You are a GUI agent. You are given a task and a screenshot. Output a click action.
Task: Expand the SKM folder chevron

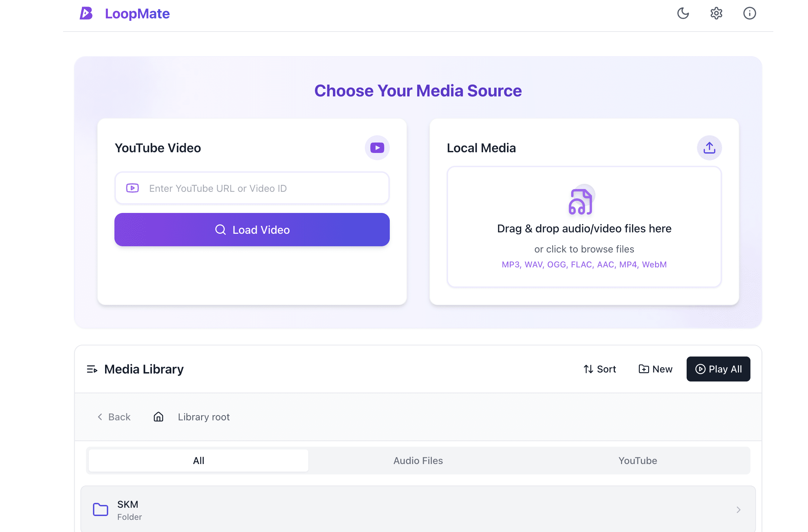coord(738,509)
